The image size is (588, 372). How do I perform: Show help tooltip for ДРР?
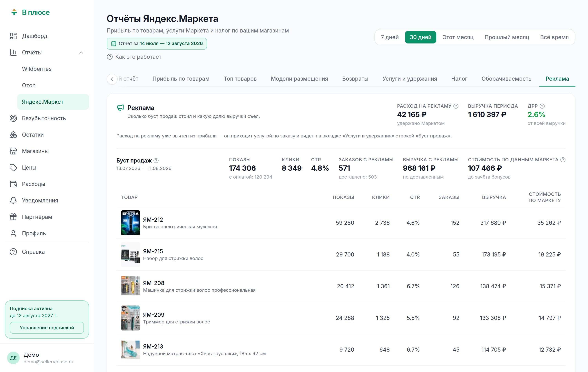(542, 106)
